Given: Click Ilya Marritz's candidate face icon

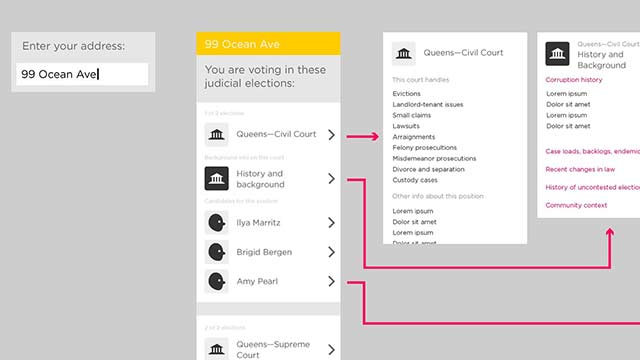Looking at the screenshot, I should click(216, 222).
